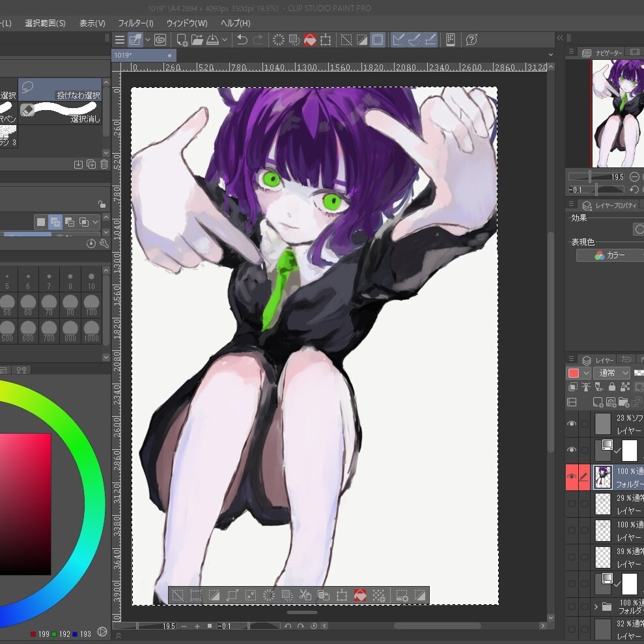Open help question-mark icon in command bar
This screenshot has width=644, height=644.
coord(471,40)
